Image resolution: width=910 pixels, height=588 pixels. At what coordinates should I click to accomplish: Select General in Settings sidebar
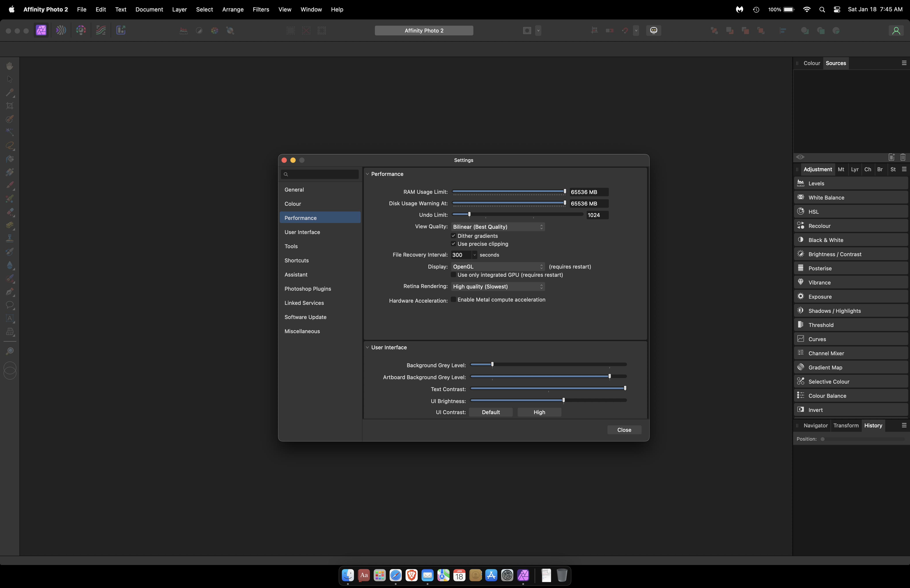point(320,190)
